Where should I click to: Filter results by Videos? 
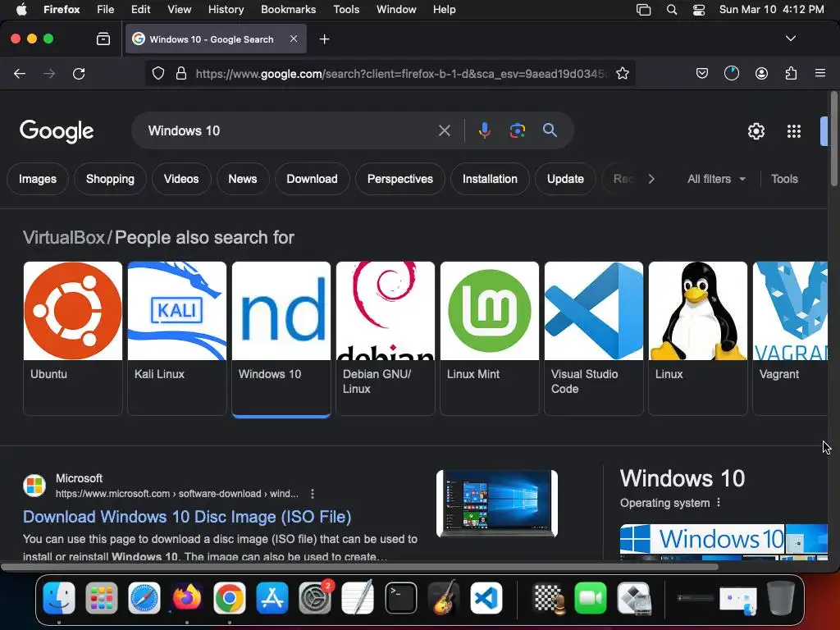[x=181, y=179]
